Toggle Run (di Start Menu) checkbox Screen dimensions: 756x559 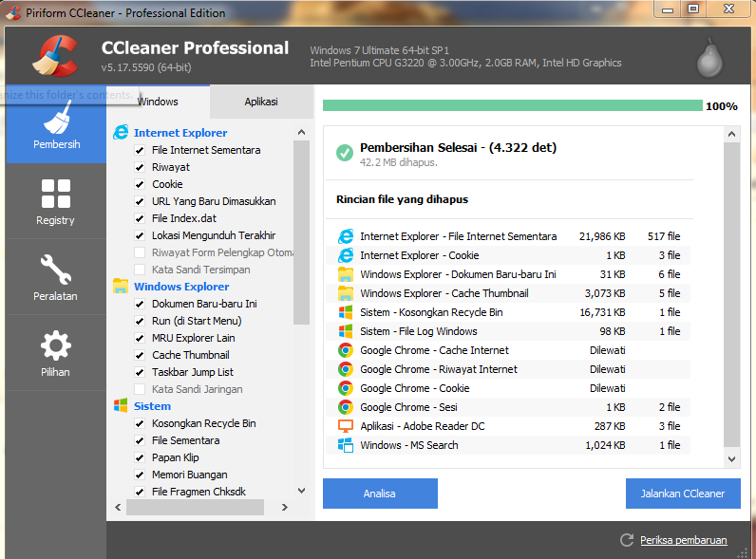click(x=140, y=321)
